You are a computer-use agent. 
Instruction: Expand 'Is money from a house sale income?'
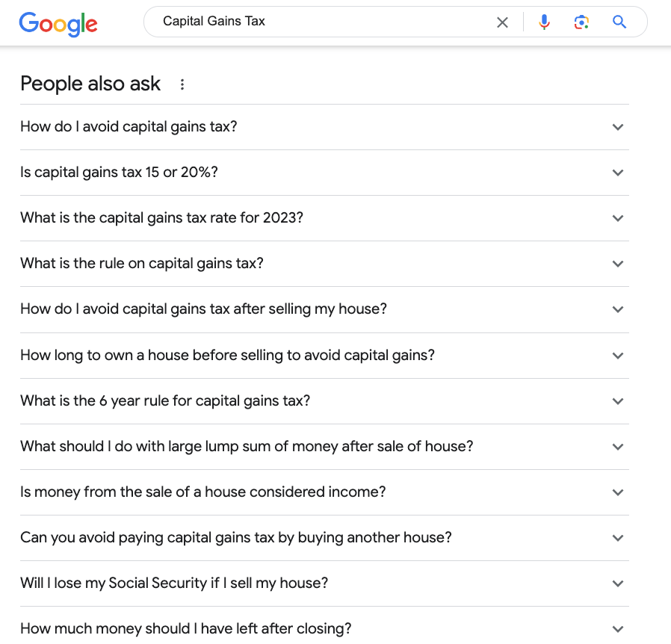pyautogui.click(x=618, y=492)
